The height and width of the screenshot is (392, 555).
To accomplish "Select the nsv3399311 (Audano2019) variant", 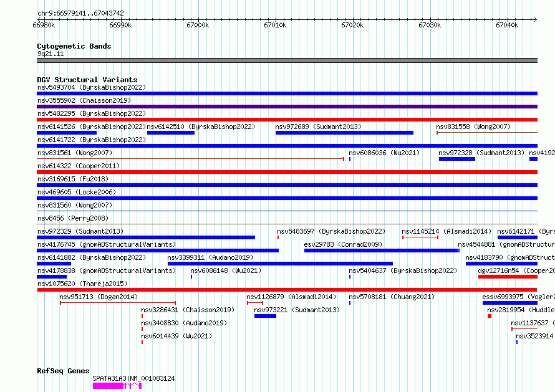I will 280,264.
